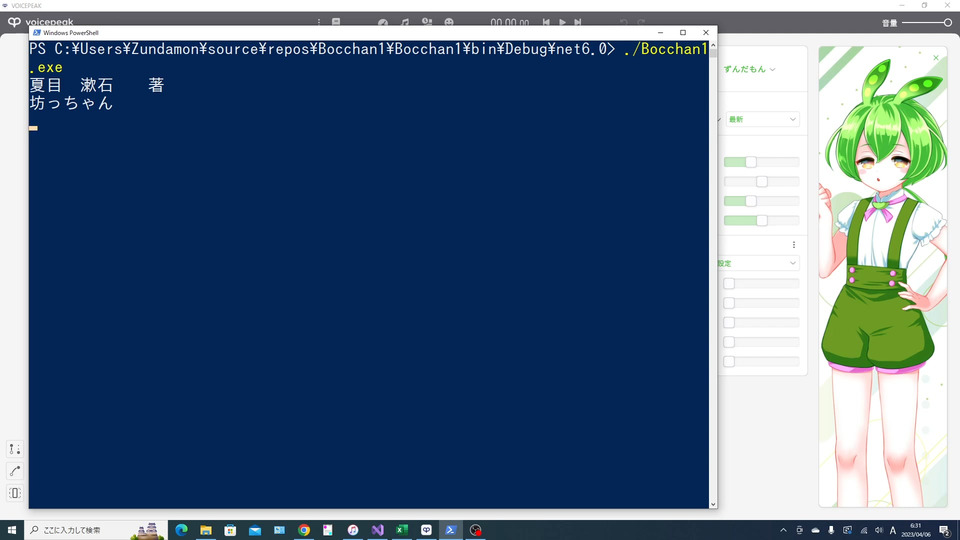Viewport: 960px width, 540px height.
Task: Click the speaker volume tray icon
Action: click(879, 530)
